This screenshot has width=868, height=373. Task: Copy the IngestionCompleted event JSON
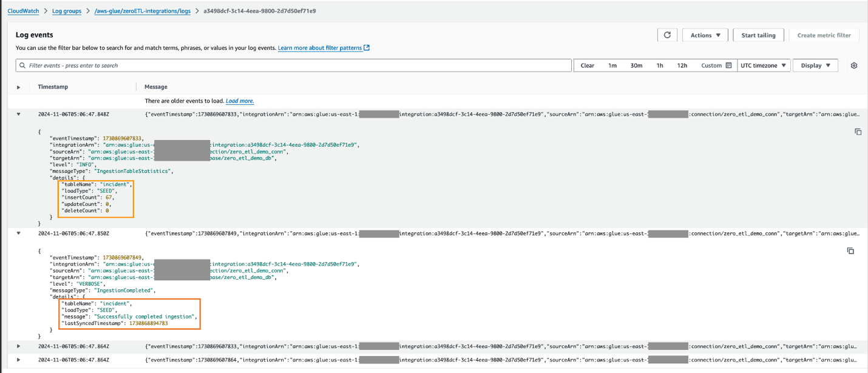850,250
